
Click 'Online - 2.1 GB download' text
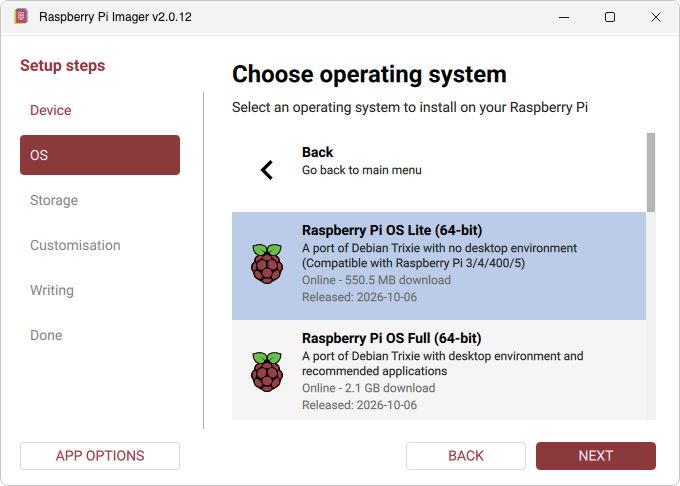369,388
